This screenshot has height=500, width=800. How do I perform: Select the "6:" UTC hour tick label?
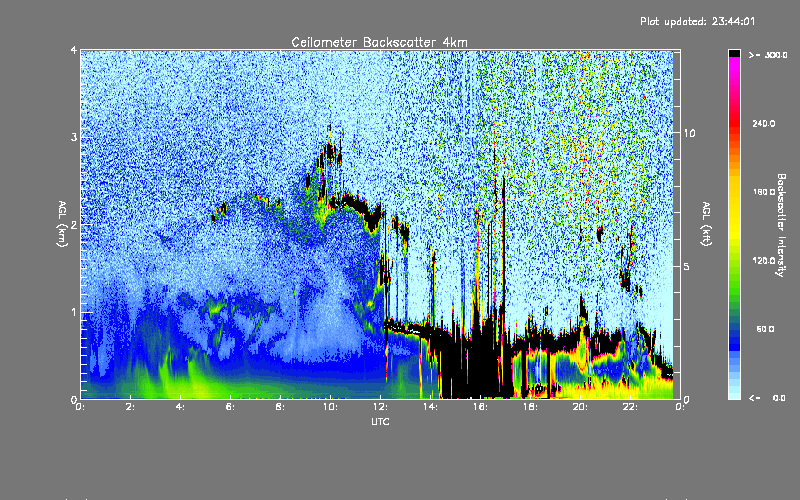click(x=231, y=407)
